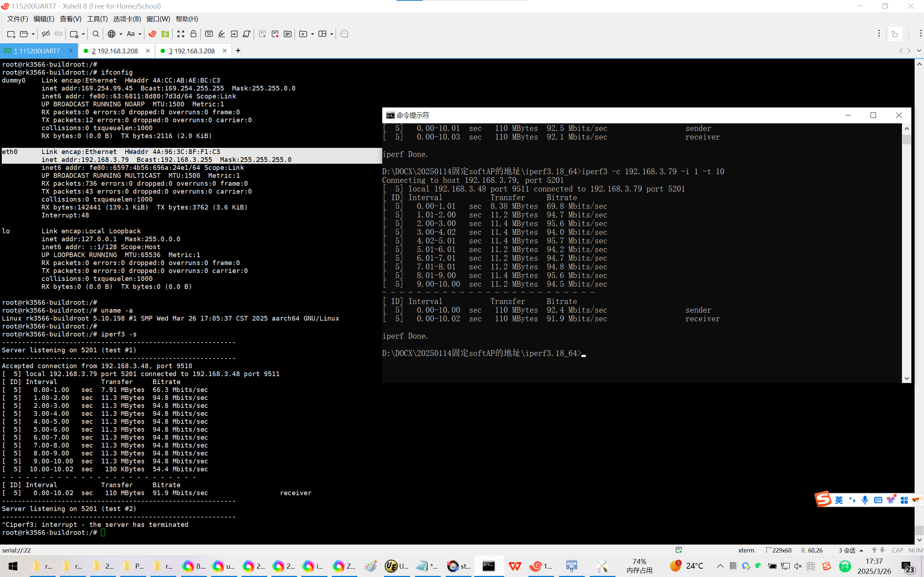This screenshot has width=924, height=577.
Task: Close the 3 192.168.3.208 tab
Action: pyautogui.click(x=225, y=51)
